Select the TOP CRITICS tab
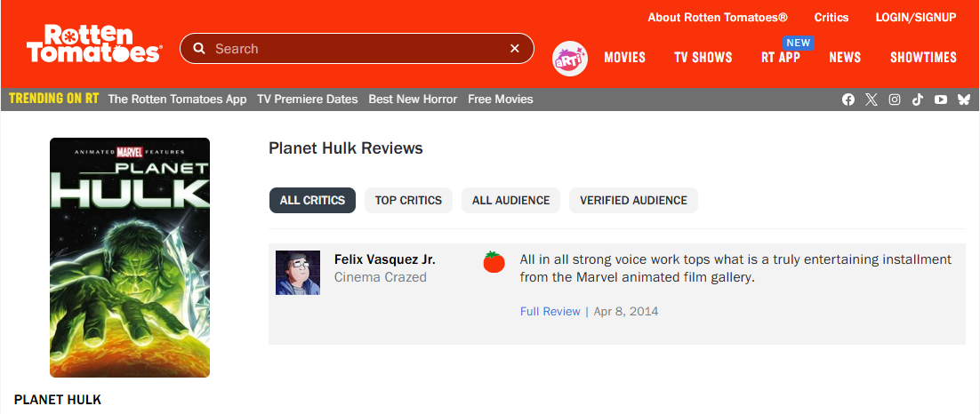980x414 pixels. (x=408, y=201)
